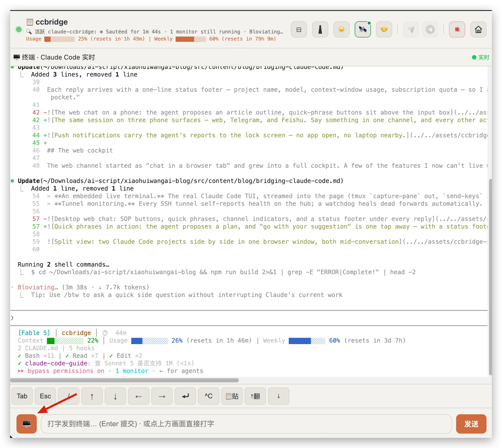Click the terminal prompt line with ❯
Image resolution: width=502 pixels, height=448 pixels.
pos(249,318)
